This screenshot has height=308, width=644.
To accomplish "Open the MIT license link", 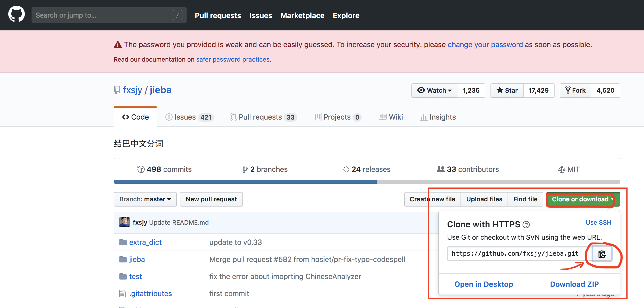I will point(569,169).
